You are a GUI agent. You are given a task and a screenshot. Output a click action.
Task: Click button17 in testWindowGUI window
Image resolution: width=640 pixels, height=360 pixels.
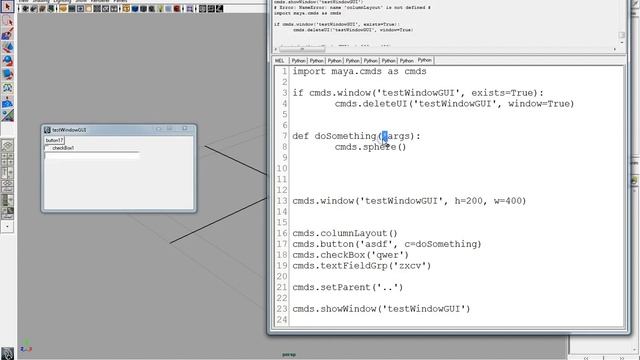tap(54, 140)
